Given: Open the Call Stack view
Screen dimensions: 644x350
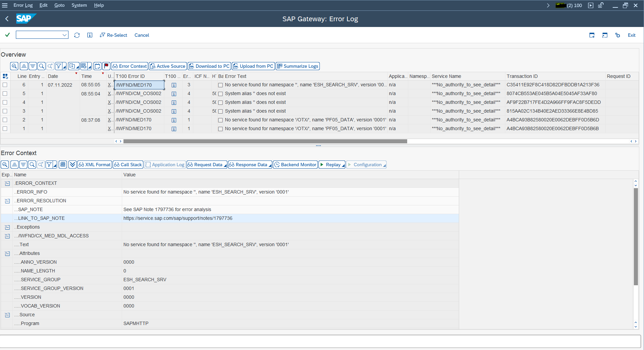Looking at the screenshot, I should pyautogui.click(x=128, y=165).
